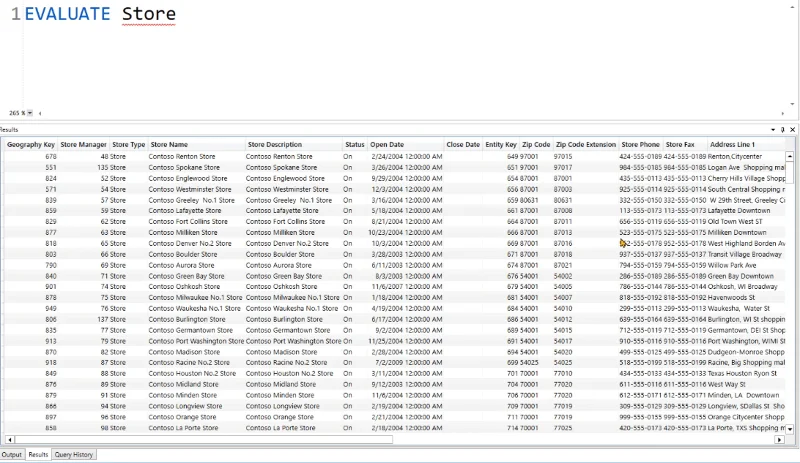Select the Contoso Oshkosh Store description cell
800x463 pixels.
click(x=293, y=287)
